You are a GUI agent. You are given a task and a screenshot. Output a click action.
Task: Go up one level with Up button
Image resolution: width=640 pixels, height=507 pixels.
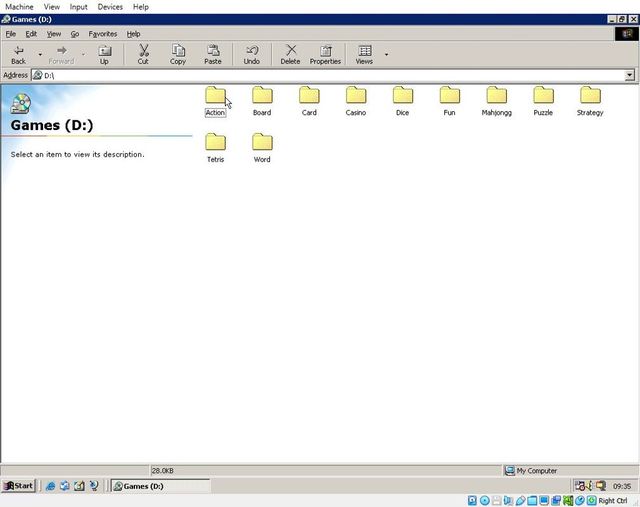pyautogui.click(x=104, y=55)
